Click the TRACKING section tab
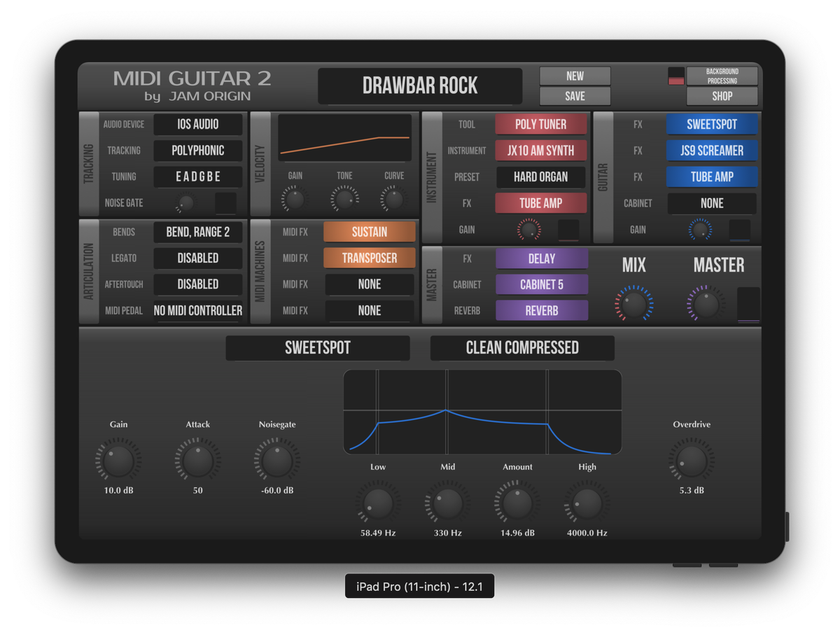 pyautogui.click(x=89, y=165)
